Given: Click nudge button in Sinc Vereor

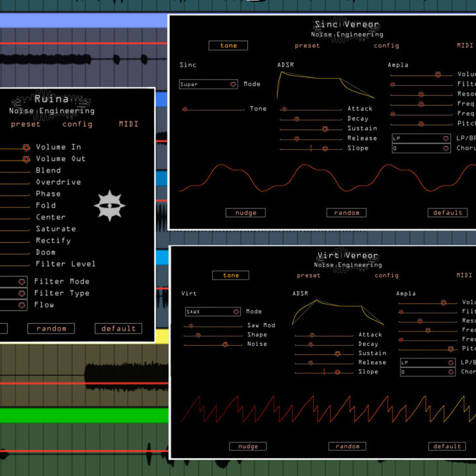Looking at the screenshot, I should click(x=245, y=213).
